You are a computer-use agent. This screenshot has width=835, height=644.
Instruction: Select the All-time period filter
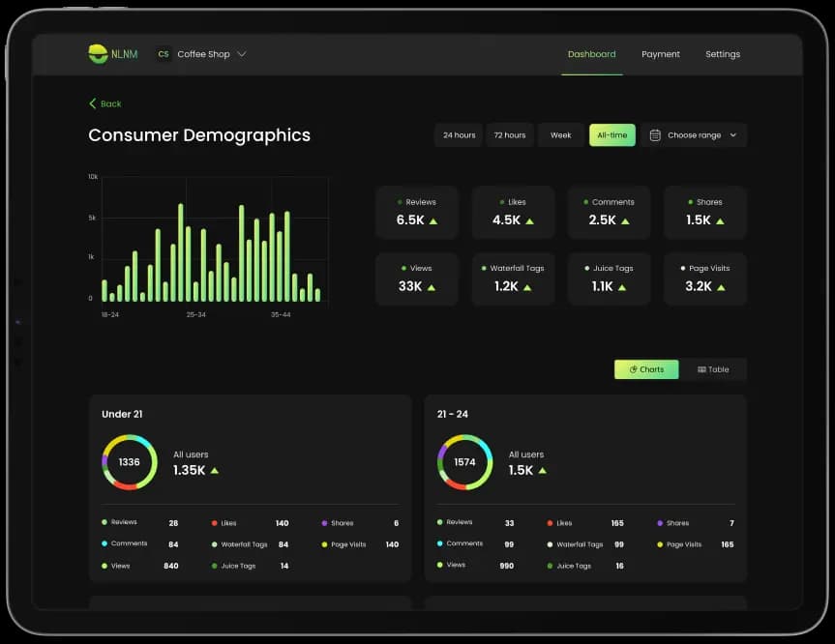[611, 135]
